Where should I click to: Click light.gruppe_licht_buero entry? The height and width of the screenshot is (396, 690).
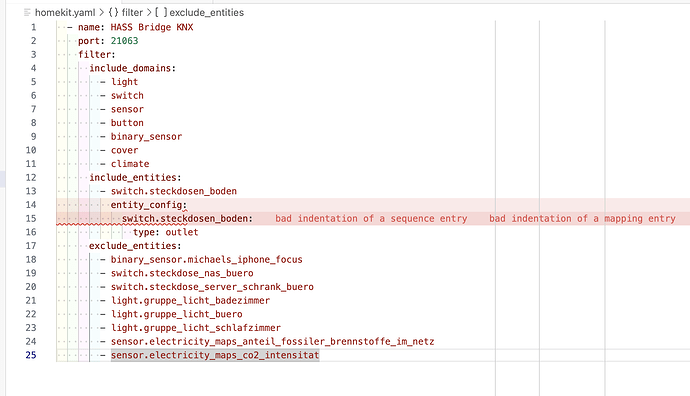[176, 314]
